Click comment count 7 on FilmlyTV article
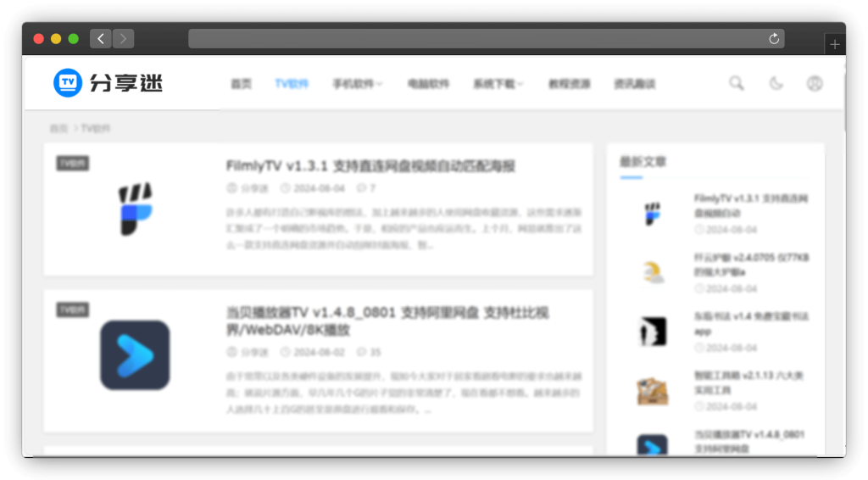The width and height of the screenshot is (868, 480). tap(366, 188)
